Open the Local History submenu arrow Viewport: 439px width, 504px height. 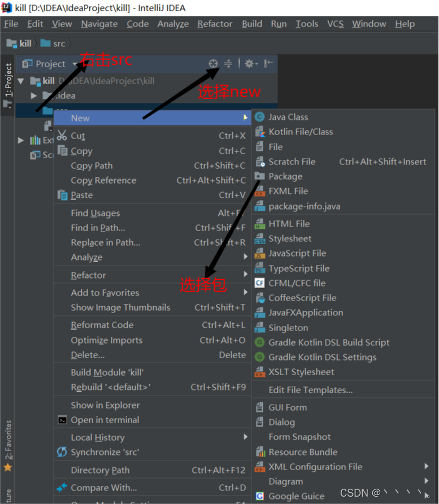[246, 437]
